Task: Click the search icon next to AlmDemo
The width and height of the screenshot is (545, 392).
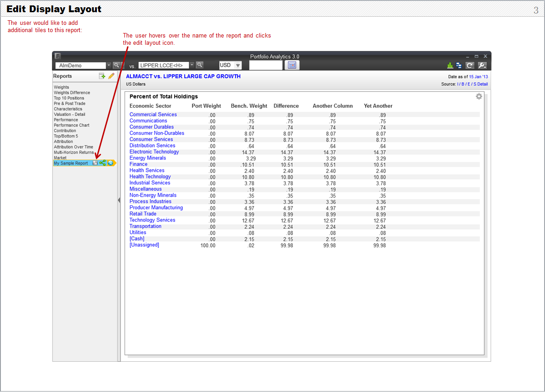Action: pos(116,66)
